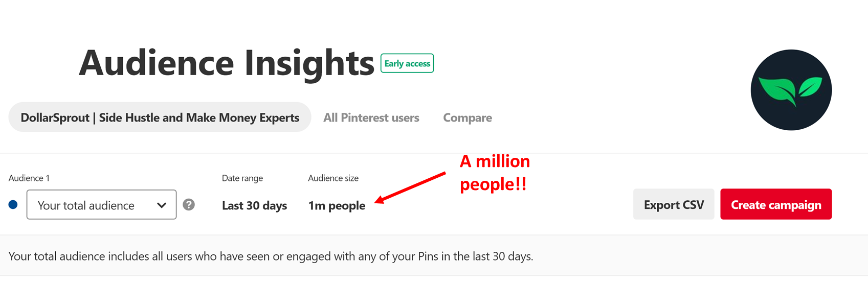
Task: Click the Export CSV button
Action: click(x=674, y=204)
